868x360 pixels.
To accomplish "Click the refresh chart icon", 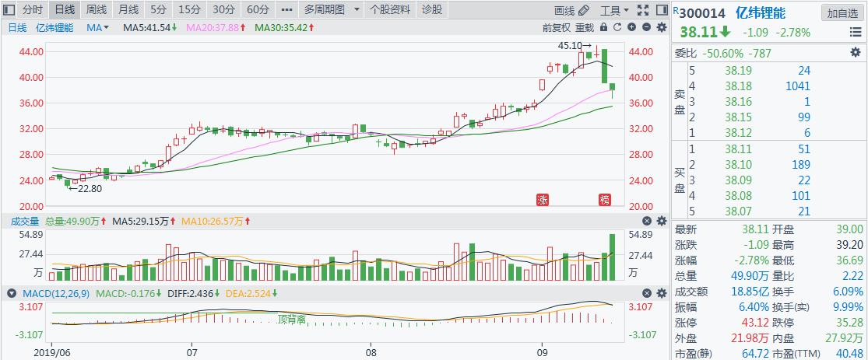I will tap(617, 27).
